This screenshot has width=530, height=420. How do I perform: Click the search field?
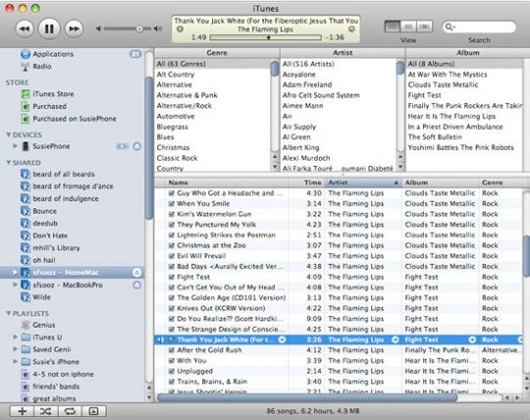pos(479,26)
